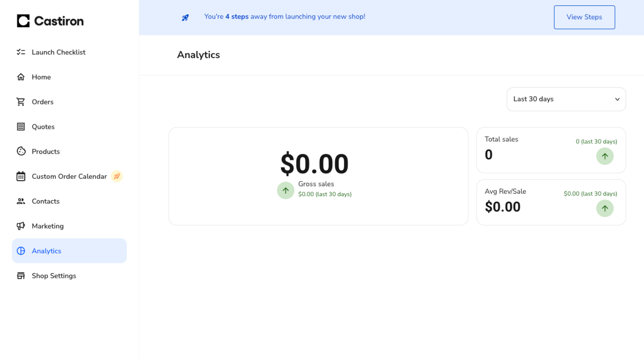The height and width of the screenshot is (359, 644).
Task: Click the Contacts people icon
Action: tap(21, 201)
